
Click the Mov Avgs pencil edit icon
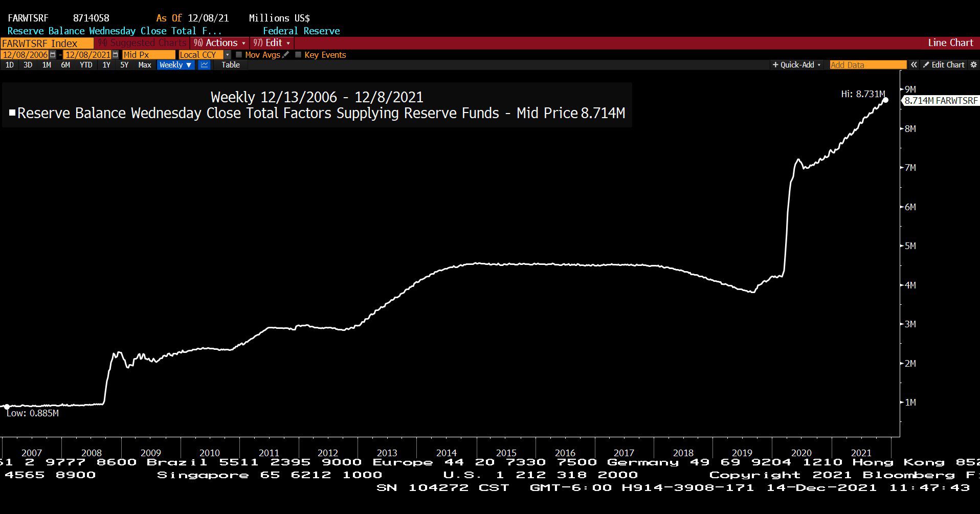pyautogui.click(x=286, y=55)
